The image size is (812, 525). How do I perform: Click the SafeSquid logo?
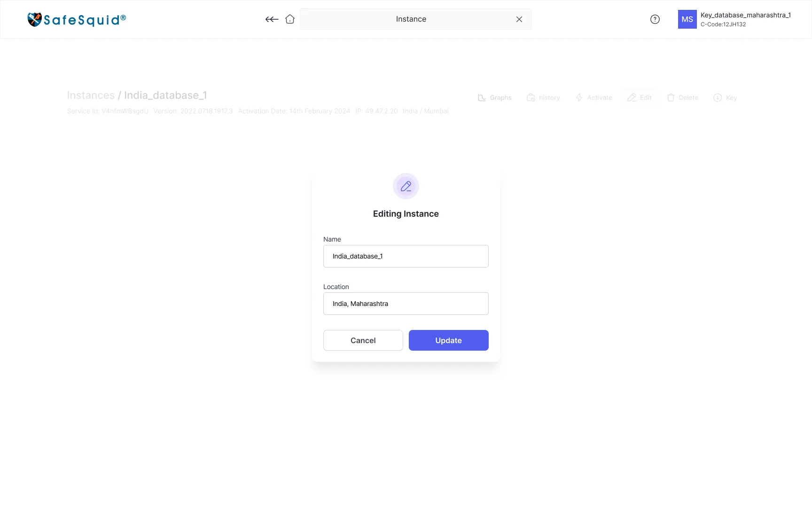(77, 19)
